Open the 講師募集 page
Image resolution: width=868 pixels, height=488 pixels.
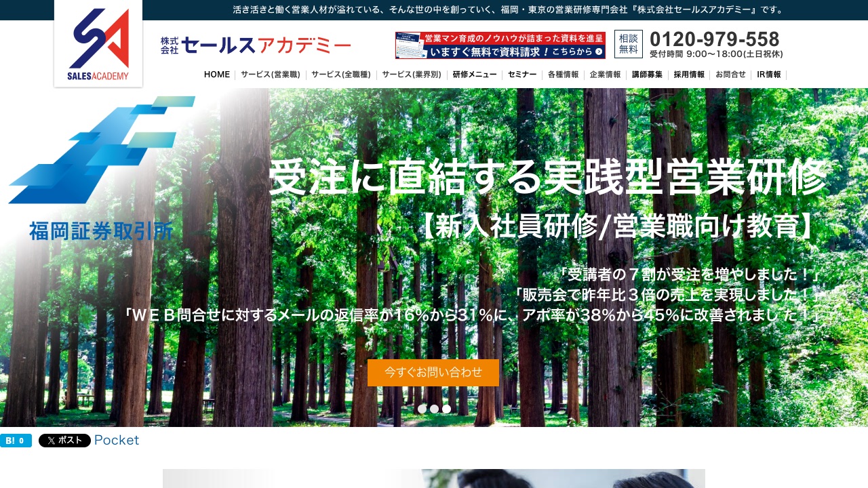[x=648, y=75]
